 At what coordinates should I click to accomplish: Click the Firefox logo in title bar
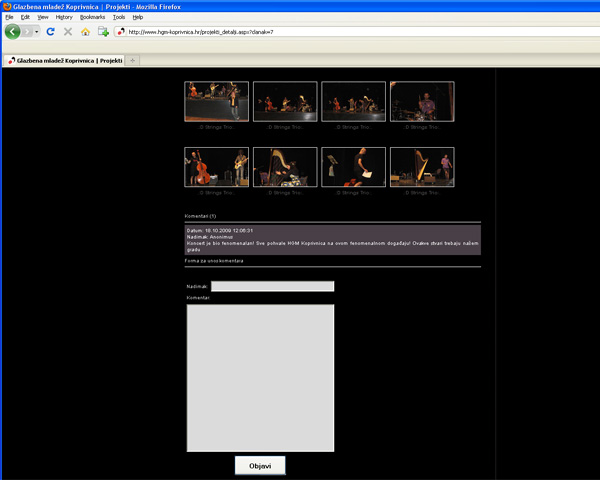coord(7,6)
